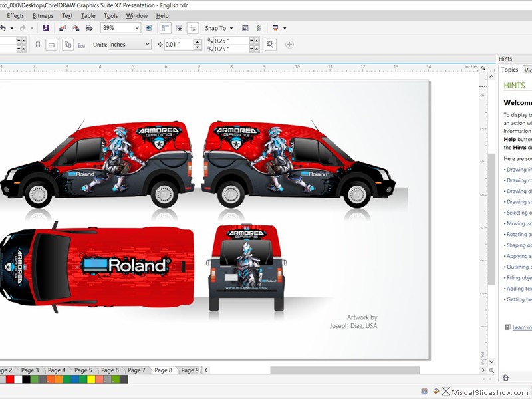Image resolution: width=532 pixels, height=399 pixels.
Task: Click the Redo arrow icon
Action: (x=23, y=28)
